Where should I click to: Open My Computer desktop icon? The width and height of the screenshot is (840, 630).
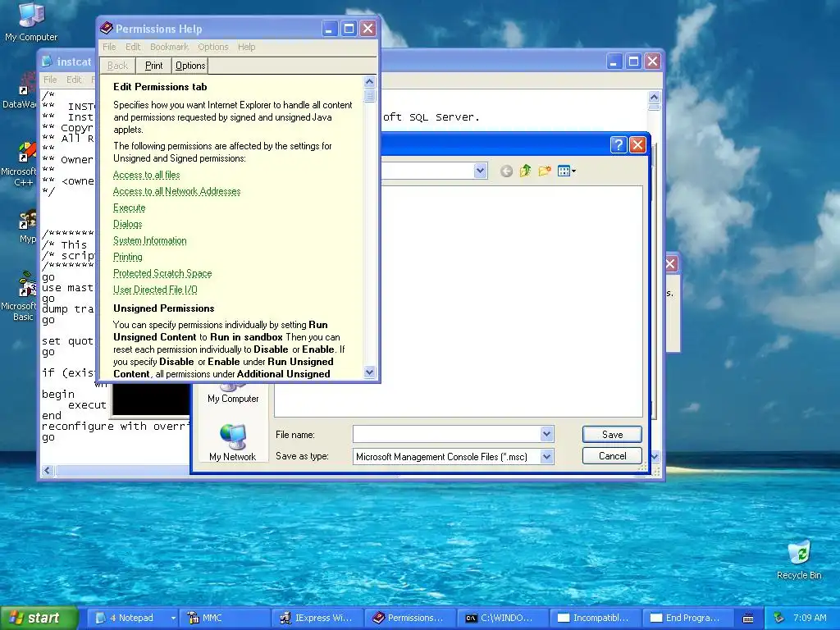click(31, 21)
